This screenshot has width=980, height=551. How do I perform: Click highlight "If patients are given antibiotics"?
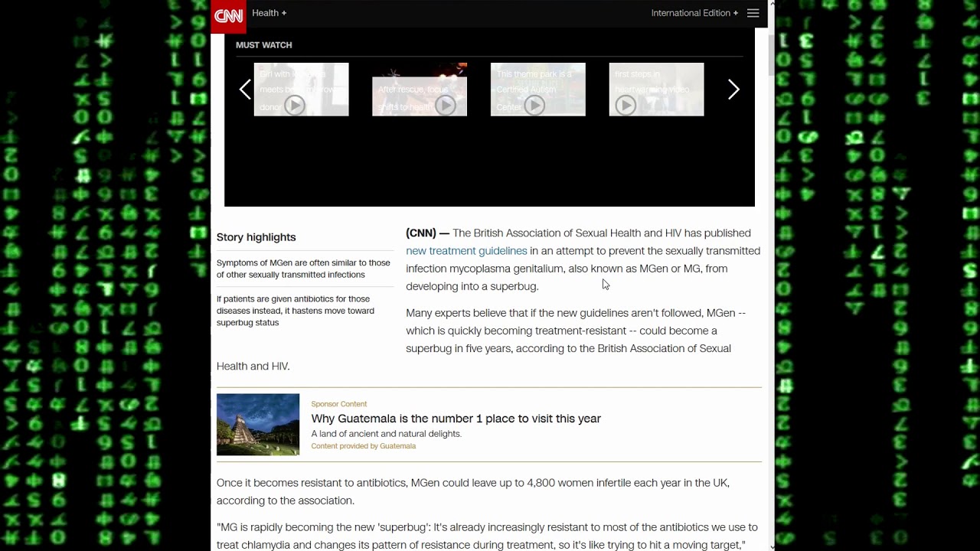(296, 311)
